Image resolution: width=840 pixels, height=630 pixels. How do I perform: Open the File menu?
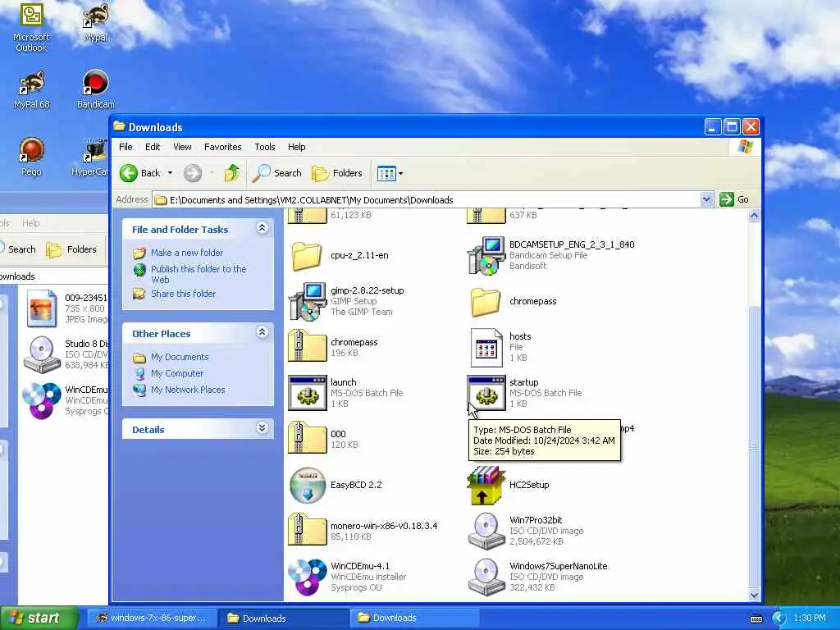click(126, 147)
